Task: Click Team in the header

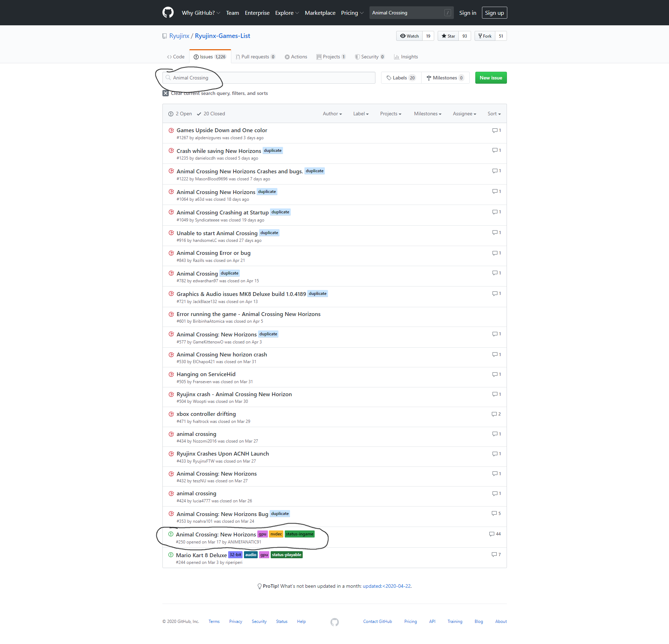Action: click(232, 13)
